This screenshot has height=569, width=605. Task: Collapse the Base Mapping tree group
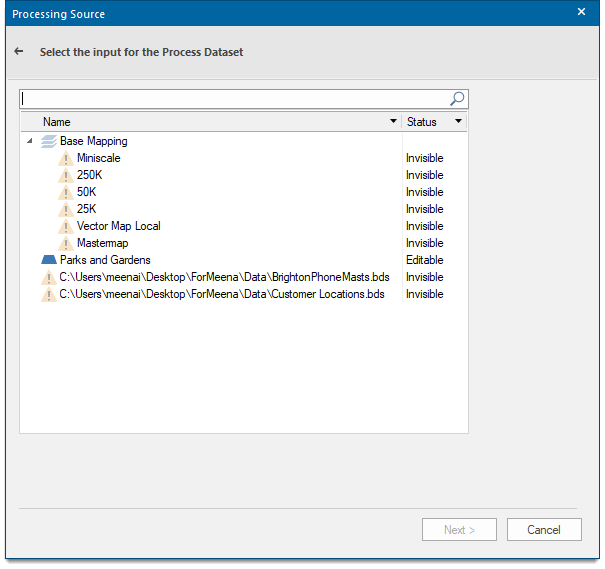coord(30,141)
